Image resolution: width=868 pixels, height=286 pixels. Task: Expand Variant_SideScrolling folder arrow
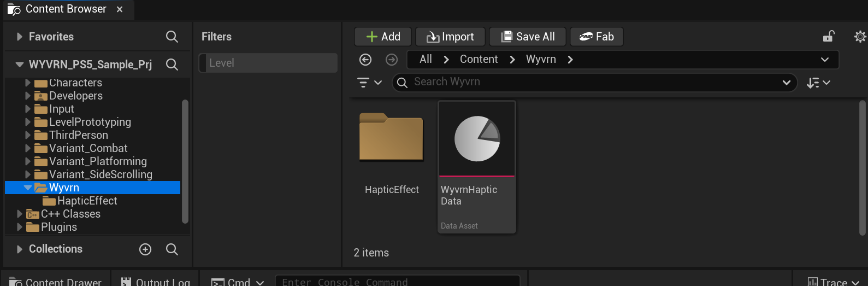click(28, 174)
